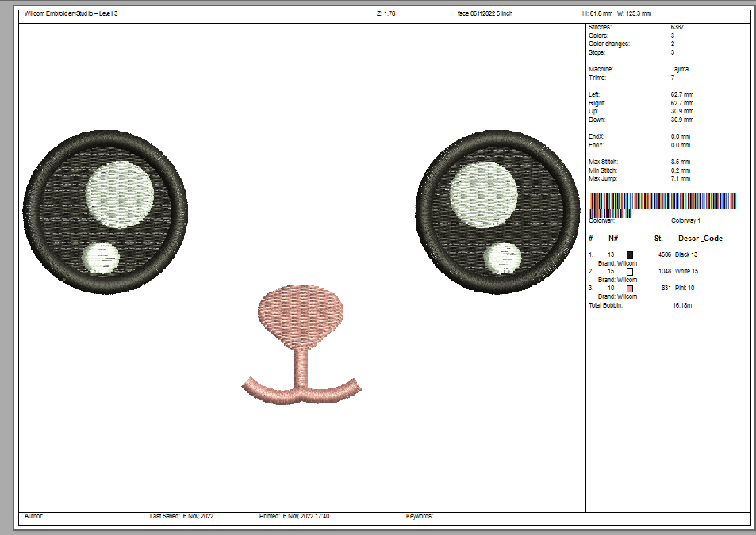Click the pink curved mouth stitch
Viewport: 756px width, 535px height.
(301, 391)
